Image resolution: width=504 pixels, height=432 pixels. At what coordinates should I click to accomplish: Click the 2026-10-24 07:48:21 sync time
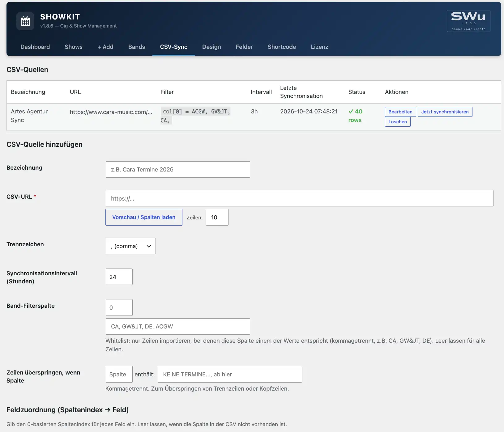[309, 112]
